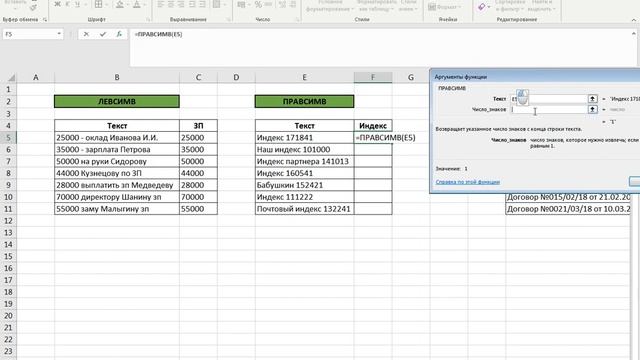Expand the formula bar chevron
Screen dimensions: 640x360
(x=633, y=34)
